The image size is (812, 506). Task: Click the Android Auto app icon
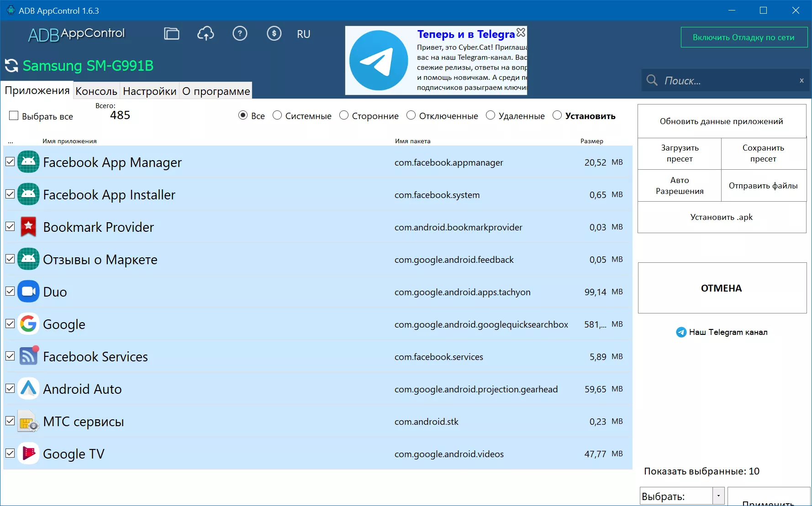[x=28, y=389]
